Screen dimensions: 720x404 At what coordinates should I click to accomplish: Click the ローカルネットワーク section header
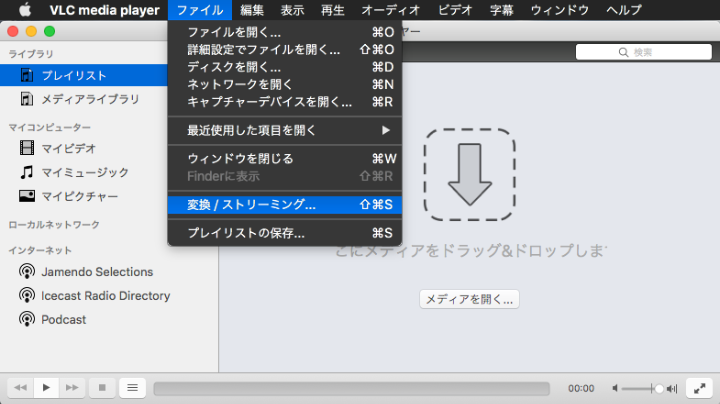click(x=54, y=224)
